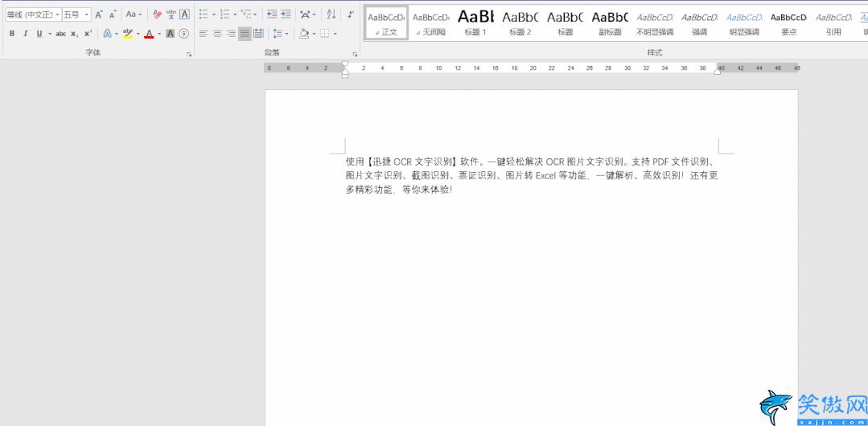Select the 正文 style
This screenshot has height=426, width=868.
tap(386, 23)
